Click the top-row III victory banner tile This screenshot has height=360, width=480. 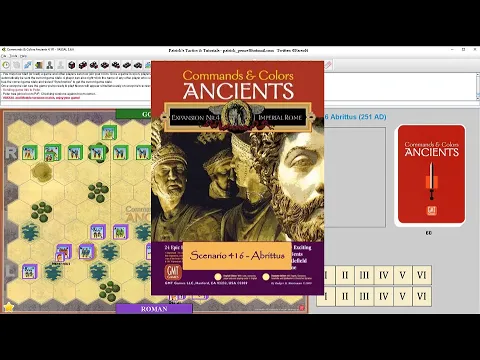364,275
